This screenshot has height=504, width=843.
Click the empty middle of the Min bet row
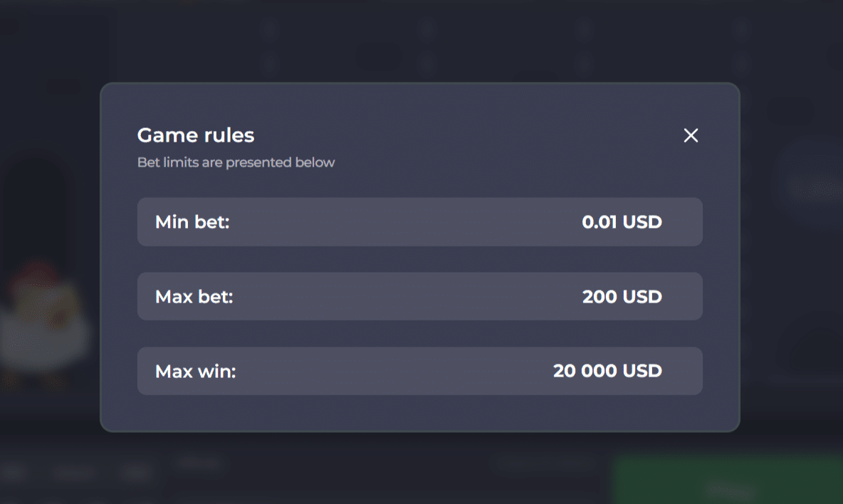coord(406,222)
